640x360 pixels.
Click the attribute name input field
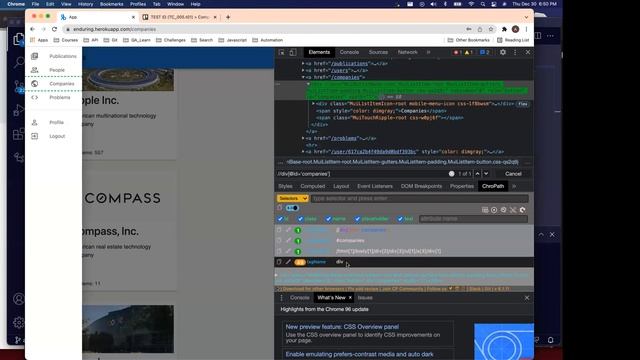click(473, 219)
